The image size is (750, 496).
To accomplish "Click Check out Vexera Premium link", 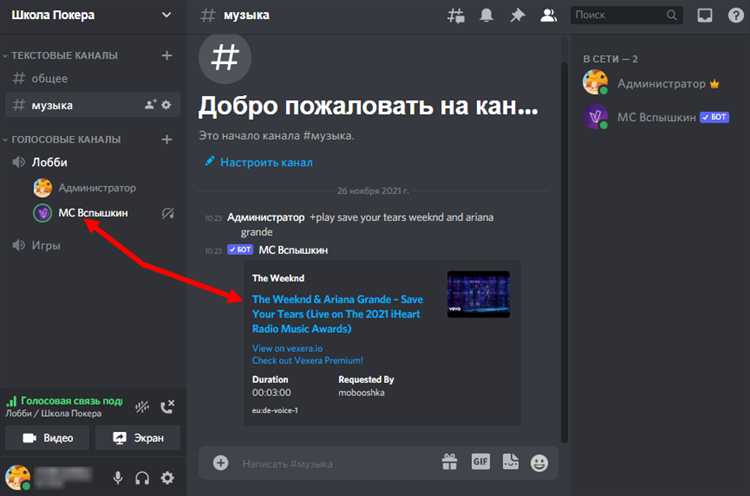I will coord(308,360).
